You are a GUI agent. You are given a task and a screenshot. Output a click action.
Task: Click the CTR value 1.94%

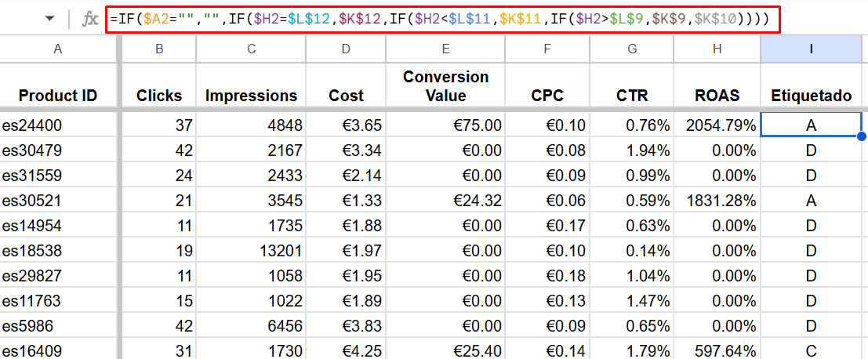[632, 150]
